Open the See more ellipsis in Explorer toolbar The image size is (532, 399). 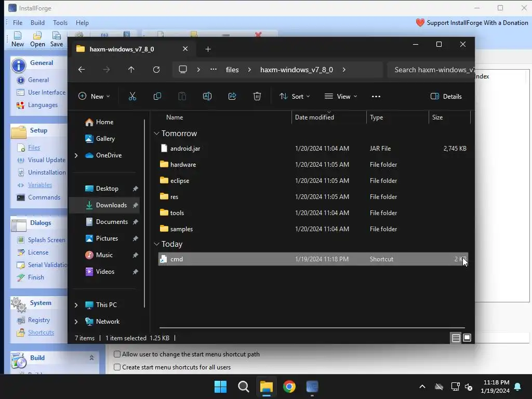[376, 96]
